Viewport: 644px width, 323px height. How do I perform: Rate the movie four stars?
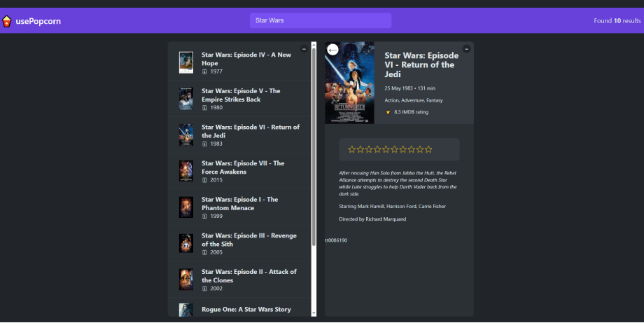(x=377, y=149)
